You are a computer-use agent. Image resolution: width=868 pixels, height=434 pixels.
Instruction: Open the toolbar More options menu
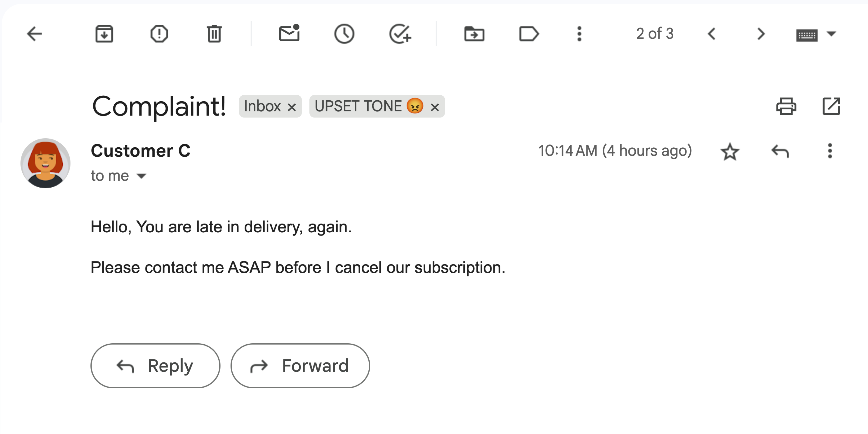pyautogui.click(x=579, y=34)
